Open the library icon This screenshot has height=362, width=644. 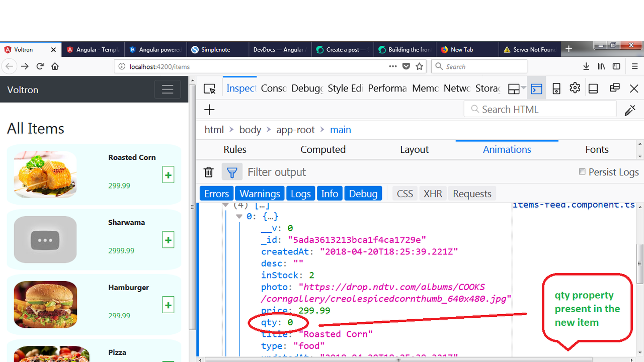601,66
